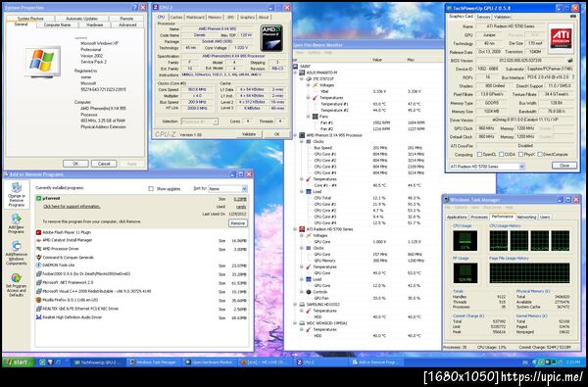Viewport: 588px width, 387px height.
Task: Open GPU selection dropdown in GPU-Z
Action: [x=487, y=167]
